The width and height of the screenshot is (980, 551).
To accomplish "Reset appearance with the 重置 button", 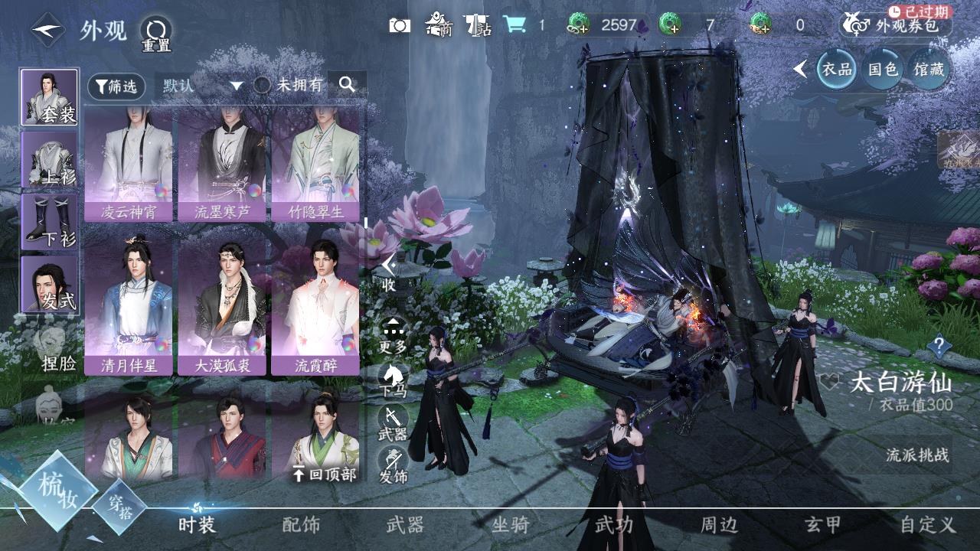I will [x=156, y=34].
